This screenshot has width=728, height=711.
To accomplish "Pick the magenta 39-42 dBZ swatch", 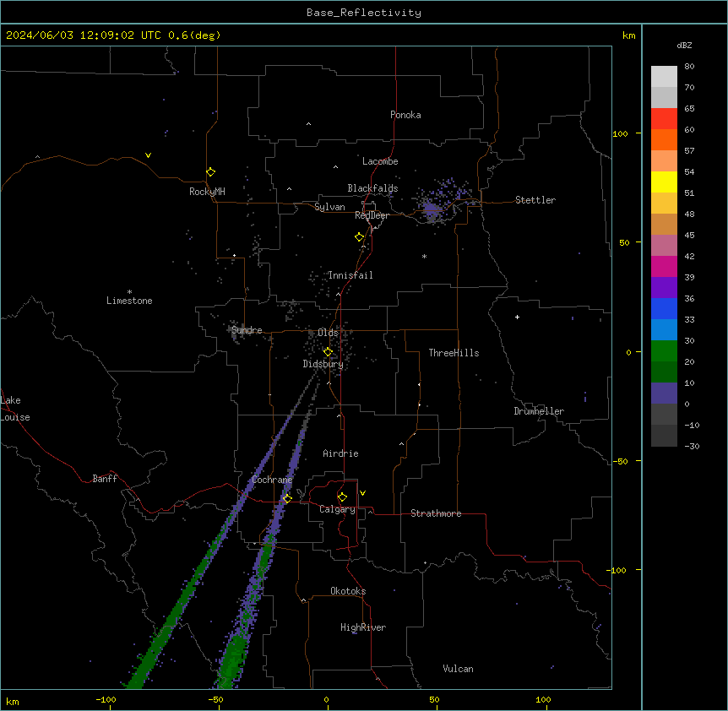I will [664, 266].
